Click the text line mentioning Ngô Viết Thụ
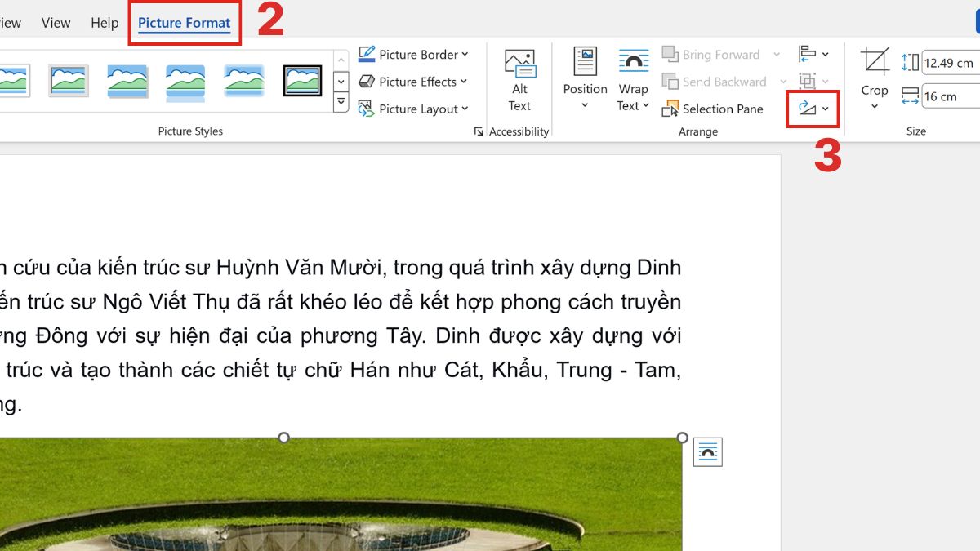The height and width of the screenshot is (551, 980). (341, 301)
